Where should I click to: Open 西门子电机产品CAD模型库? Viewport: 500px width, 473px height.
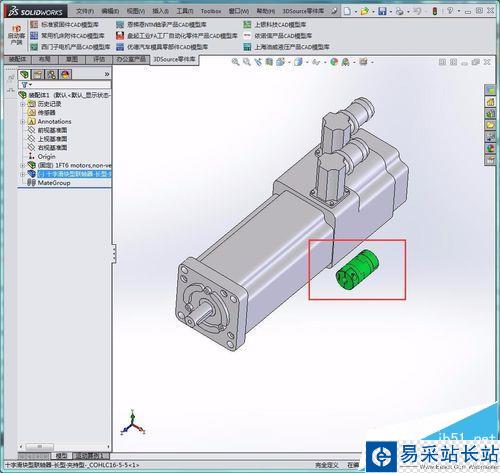[70, 47]
